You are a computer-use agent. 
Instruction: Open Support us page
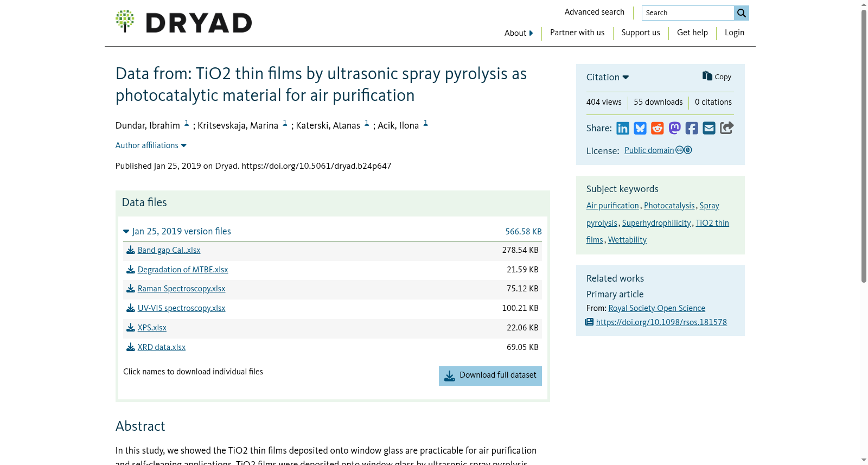[641, 33]
